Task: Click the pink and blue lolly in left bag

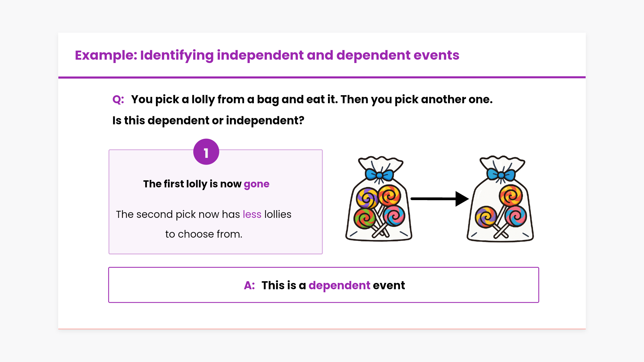Action: [394, 216]
